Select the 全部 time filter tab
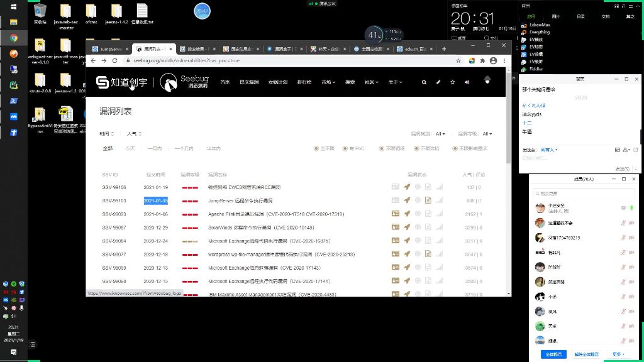Screen dimensions: 644x362 108,148
